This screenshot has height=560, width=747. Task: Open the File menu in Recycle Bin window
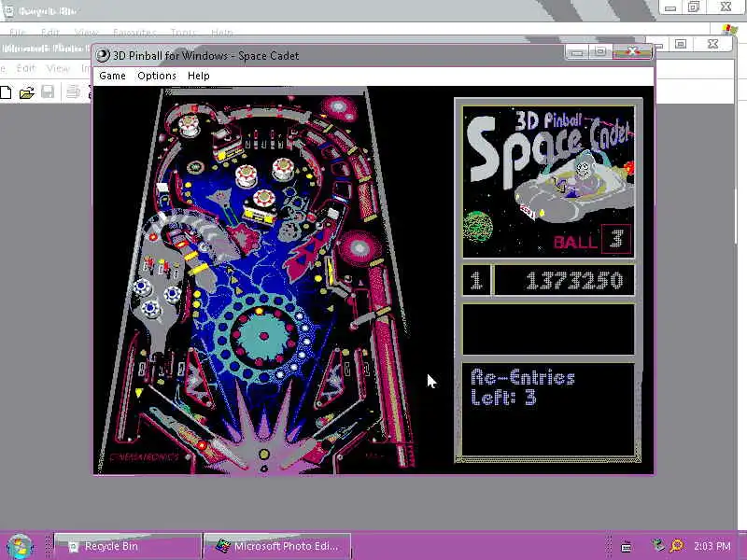(17, 33)
